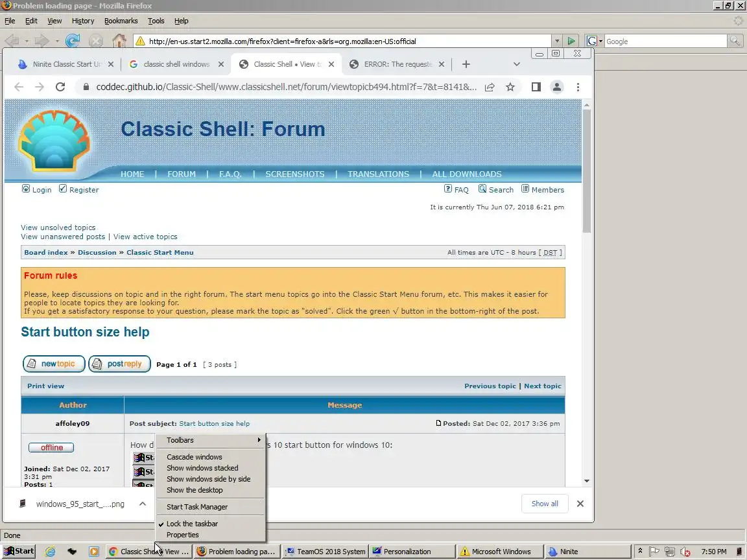Open Firefox File menu
The height and width of the screenshot is (560, 747).
point(10,21)
